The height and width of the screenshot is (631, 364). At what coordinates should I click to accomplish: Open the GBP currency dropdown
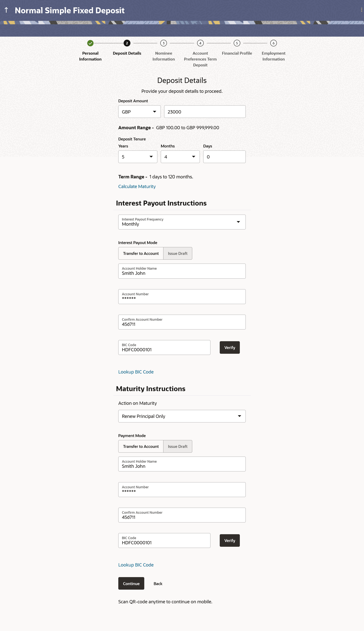coord(139,112)
